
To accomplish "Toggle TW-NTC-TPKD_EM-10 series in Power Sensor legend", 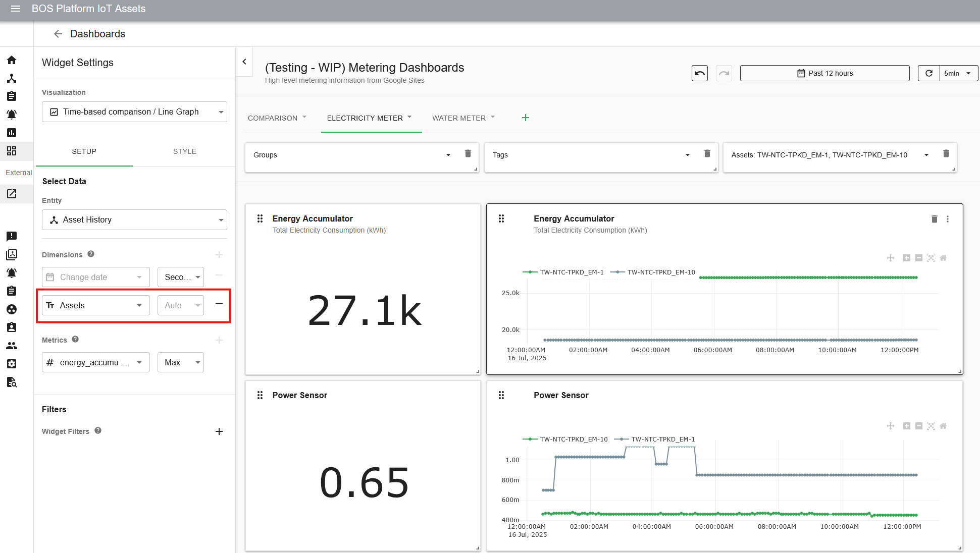I will 573,439.
